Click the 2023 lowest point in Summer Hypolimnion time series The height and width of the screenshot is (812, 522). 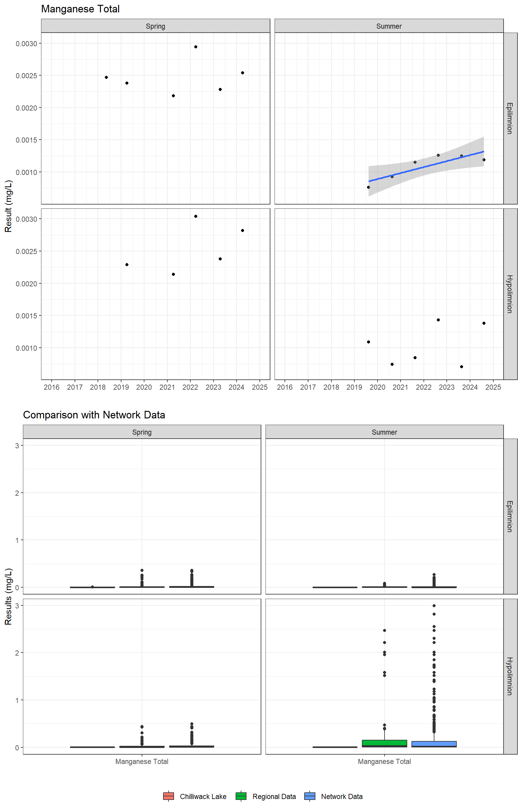coord(461,367)
